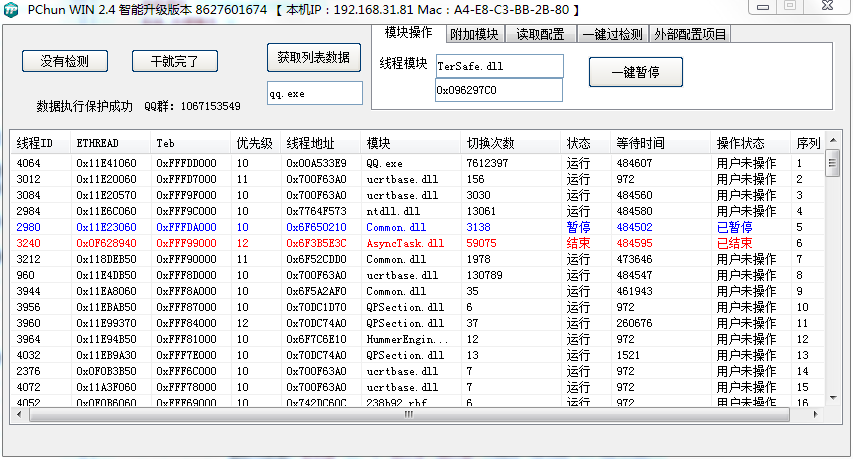Sort by the 线程ID column header
This screenshot has width=853, height=459.
(38, 143)
